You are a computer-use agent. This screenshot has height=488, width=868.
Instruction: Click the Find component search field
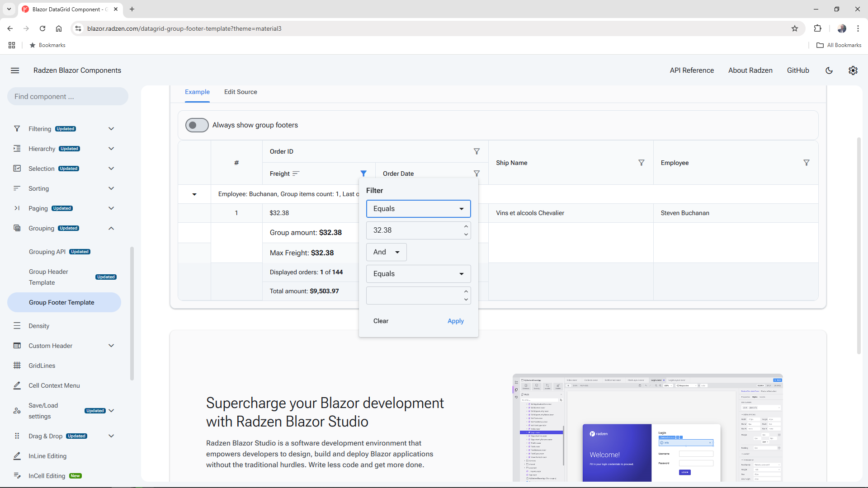(67, 96)
